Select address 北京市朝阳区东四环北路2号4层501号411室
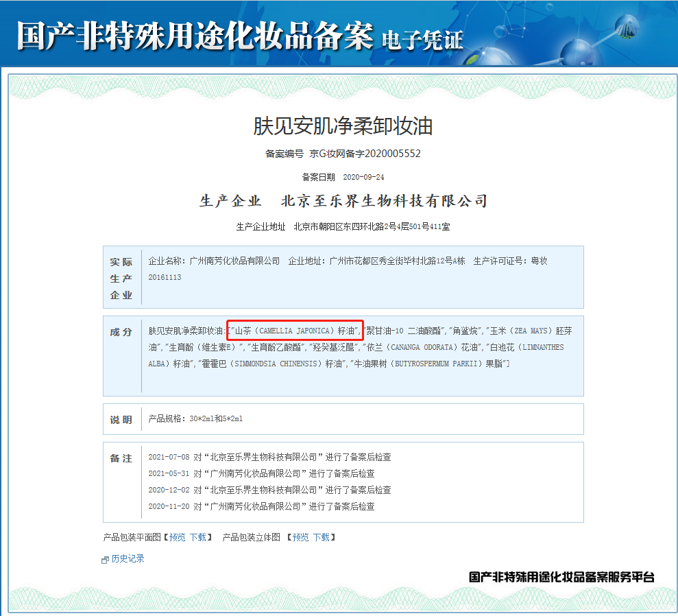Image resolution: width=678 pixels, height=616 pixels. [372, 226]
